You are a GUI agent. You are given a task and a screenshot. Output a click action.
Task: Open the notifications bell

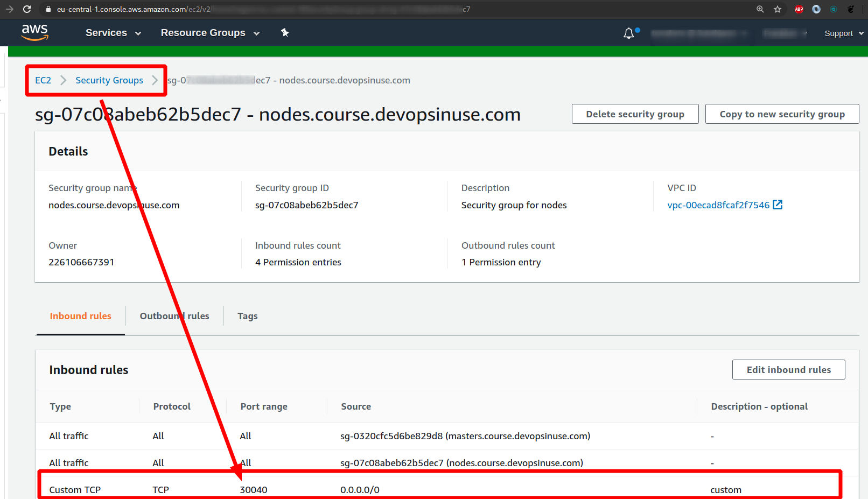pyautogui.click(x=629, y=33)
